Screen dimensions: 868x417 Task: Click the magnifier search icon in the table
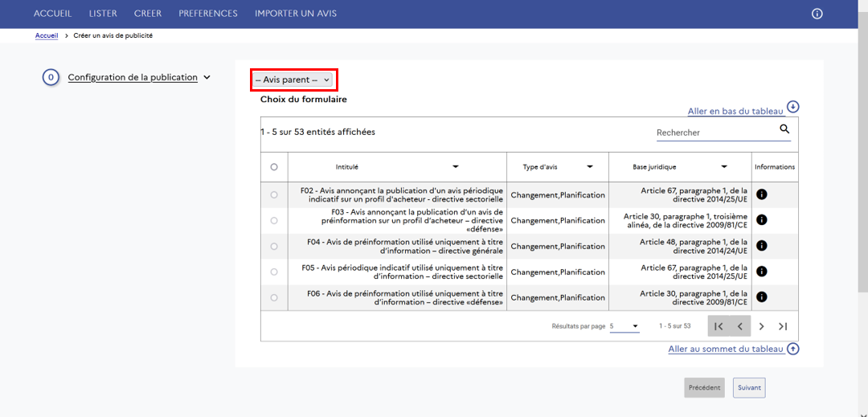[784, 129]
